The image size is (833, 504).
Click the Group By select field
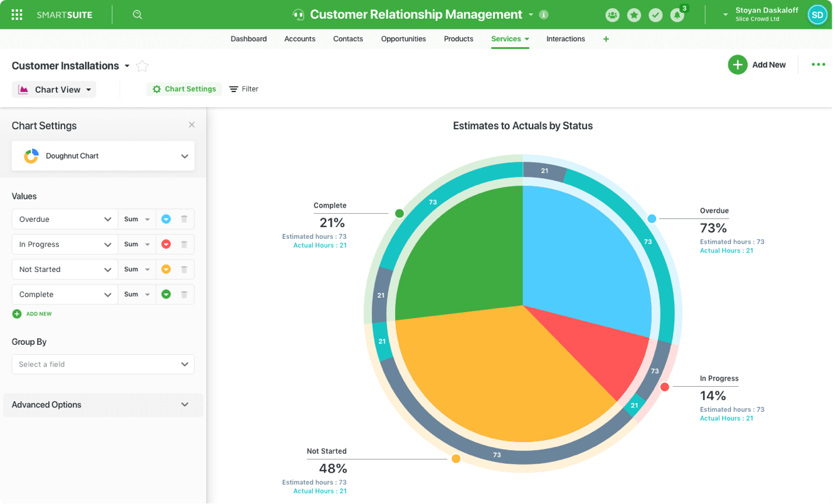pyautogui.click(x=103, y=364)
